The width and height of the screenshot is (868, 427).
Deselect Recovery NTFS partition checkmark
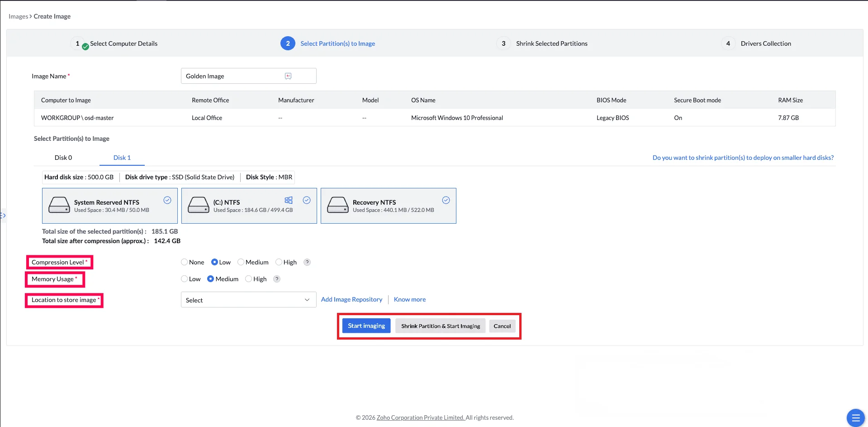tap(446, 200)
